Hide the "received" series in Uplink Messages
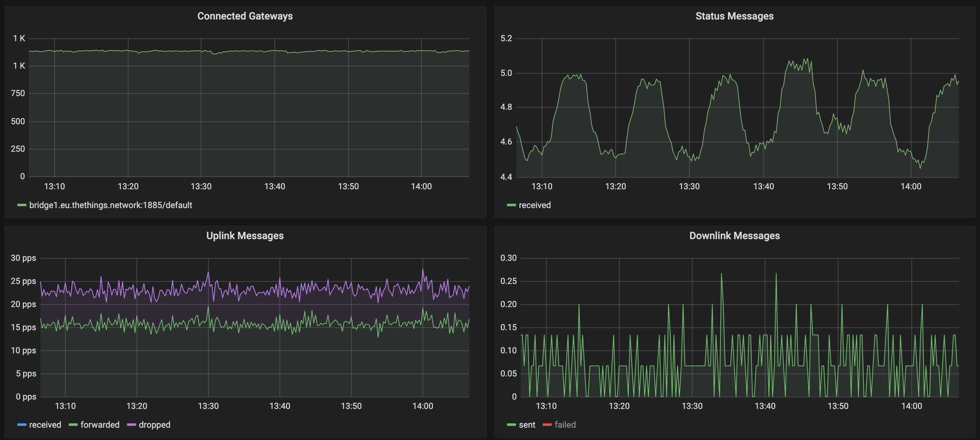The height and width of the screenshot is (440, 980). click(x=45, y=424)
